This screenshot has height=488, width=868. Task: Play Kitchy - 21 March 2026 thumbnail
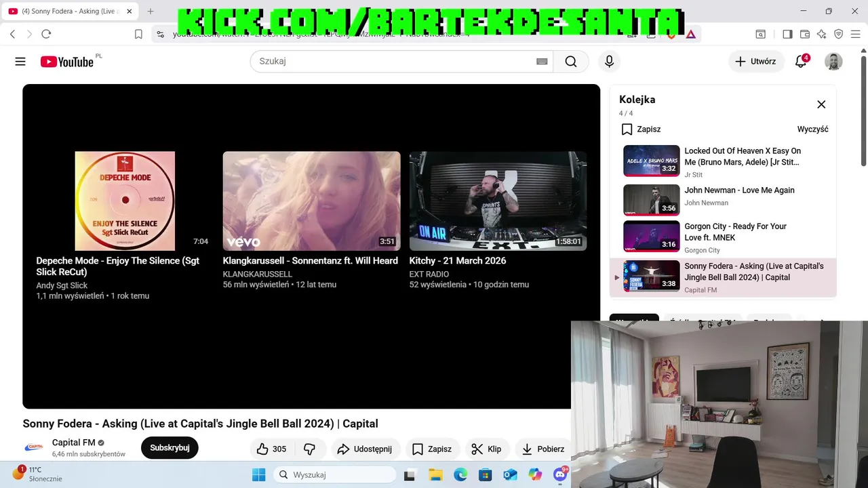498,201
